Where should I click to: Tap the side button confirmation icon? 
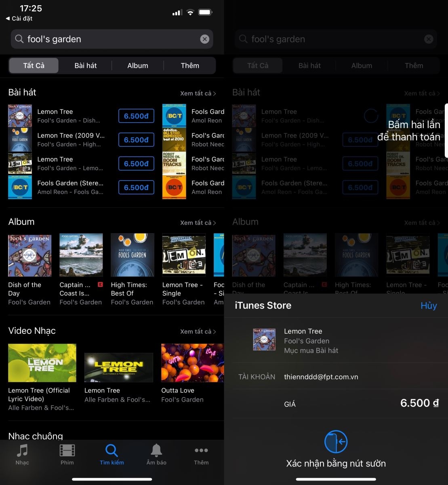pos(336,442)
